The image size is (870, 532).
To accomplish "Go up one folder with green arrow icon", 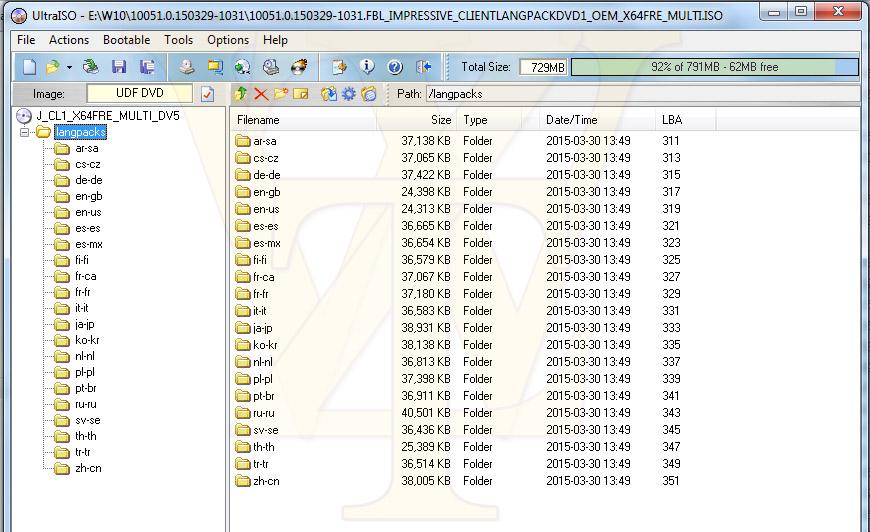I will point(241,94).
